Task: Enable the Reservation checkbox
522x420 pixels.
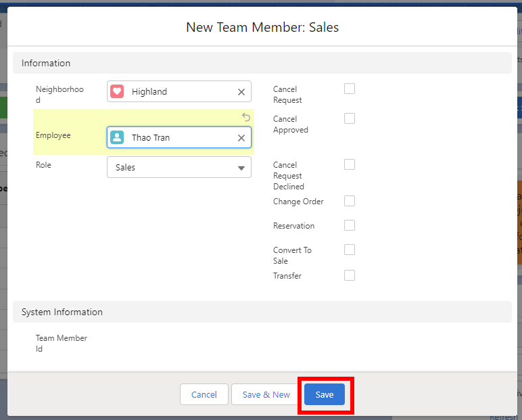Action: click(350, 225)
